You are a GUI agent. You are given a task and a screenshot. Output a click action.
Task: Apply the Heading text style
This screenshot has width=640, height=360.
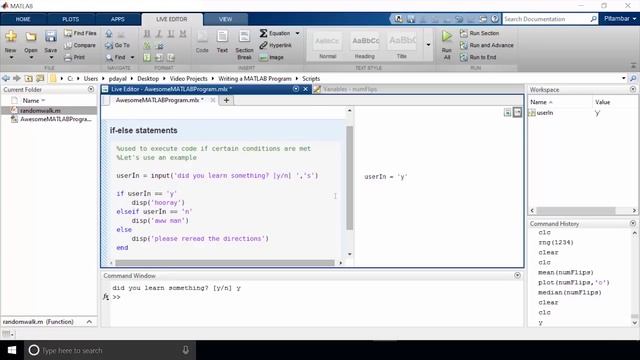pos(365,45)
